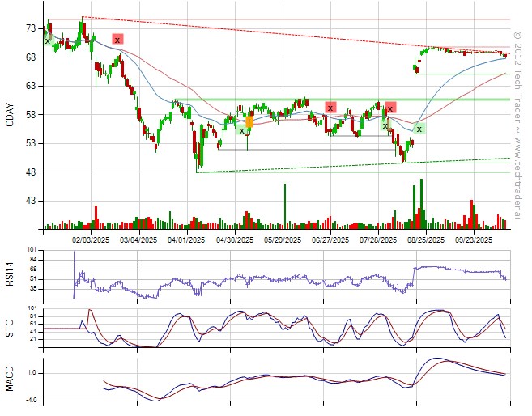Click the 09/23/2025 date label
532x416 pixels.
[475, 240]
